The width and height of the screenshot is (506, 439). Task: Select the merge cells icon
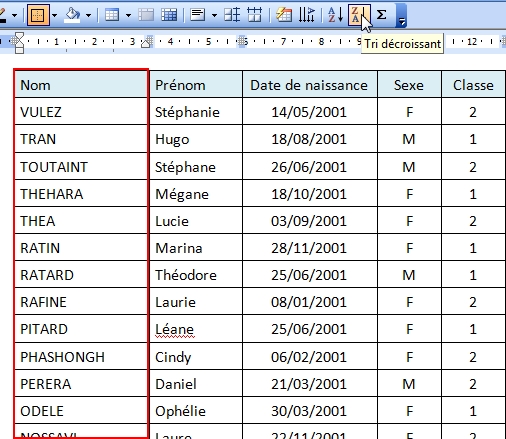146,15
